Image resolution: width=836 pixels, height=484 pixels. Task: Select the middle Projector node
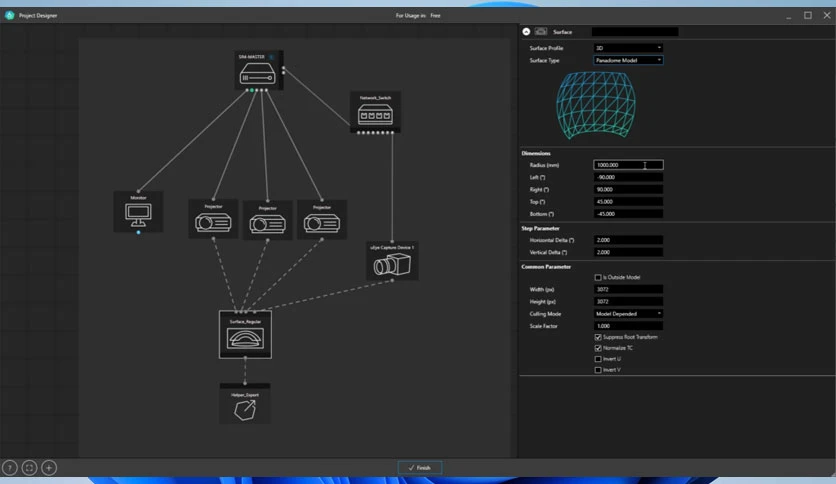[268, 220]
